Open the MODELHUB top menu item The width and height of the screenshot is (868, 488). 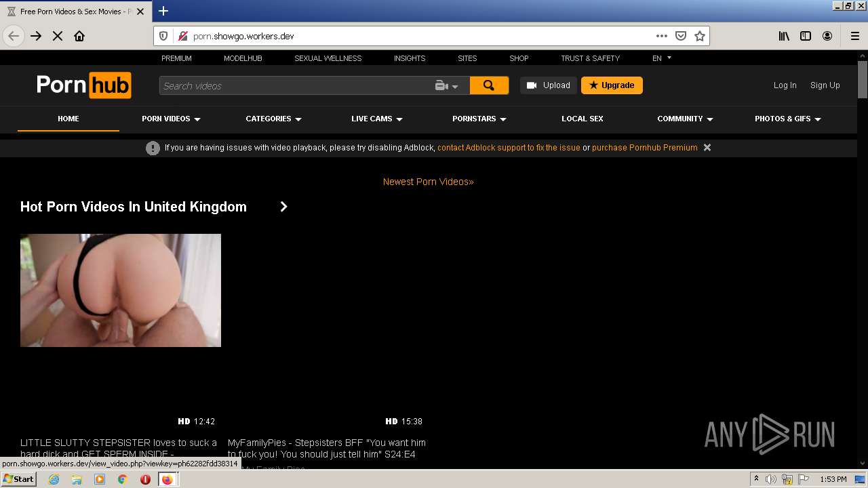coord(243,58)
